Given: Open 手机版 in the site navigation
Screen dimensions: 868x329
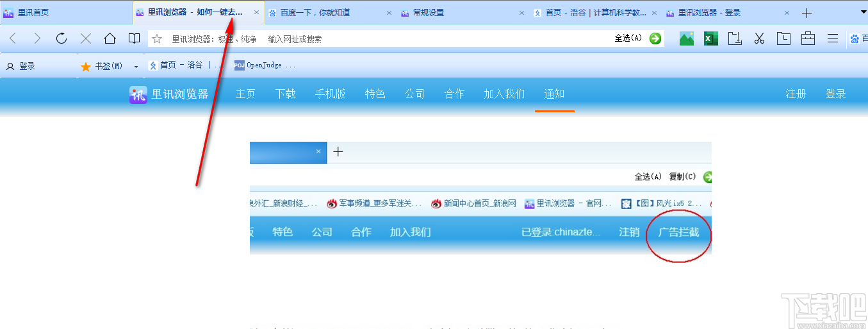Looking at the screenshot, I should (330, 94).
